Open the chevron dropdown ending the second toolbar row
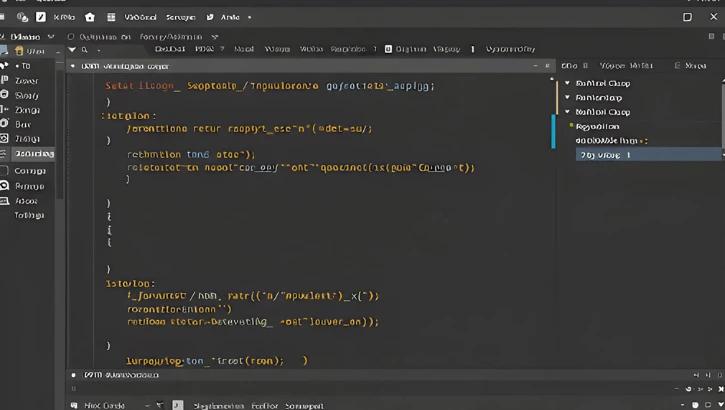This screenshot has height=410, width=725. pos(214,37)
